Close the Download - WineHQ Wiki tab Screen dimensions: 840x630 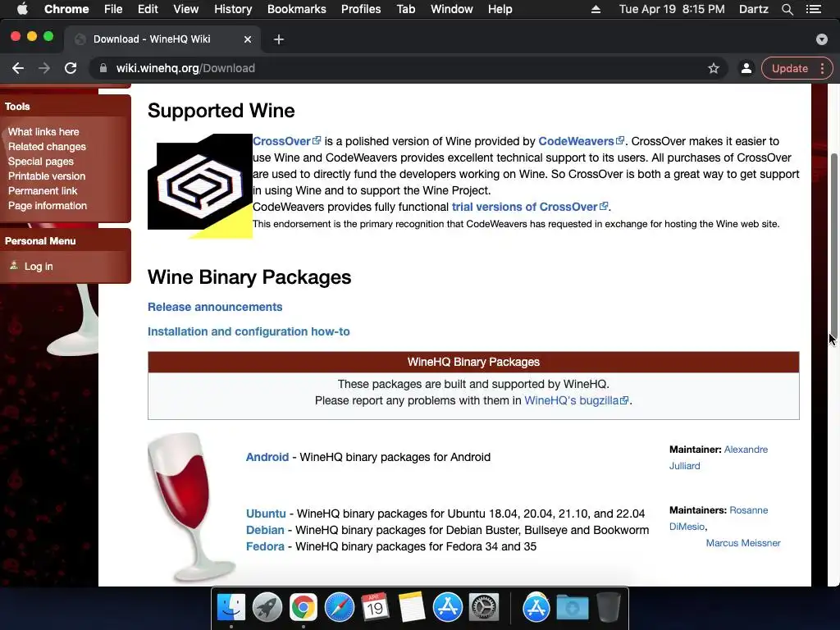click(248, 39)
